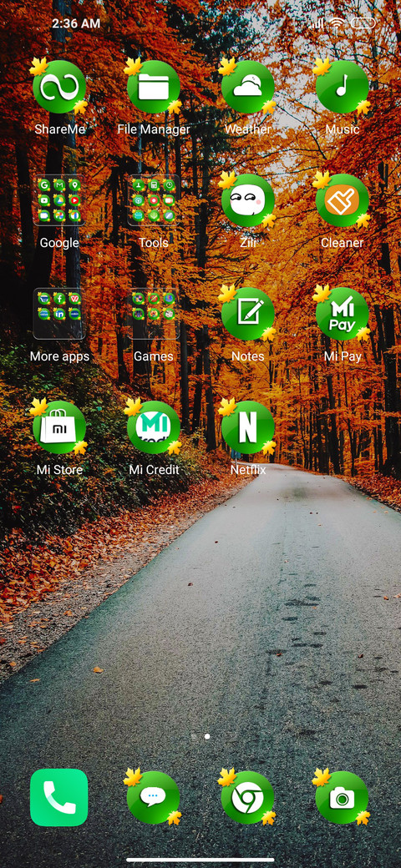Tap the "Mi Pay" label
Image resolution: width=401 pixels, height=868 pixels.
343,356
